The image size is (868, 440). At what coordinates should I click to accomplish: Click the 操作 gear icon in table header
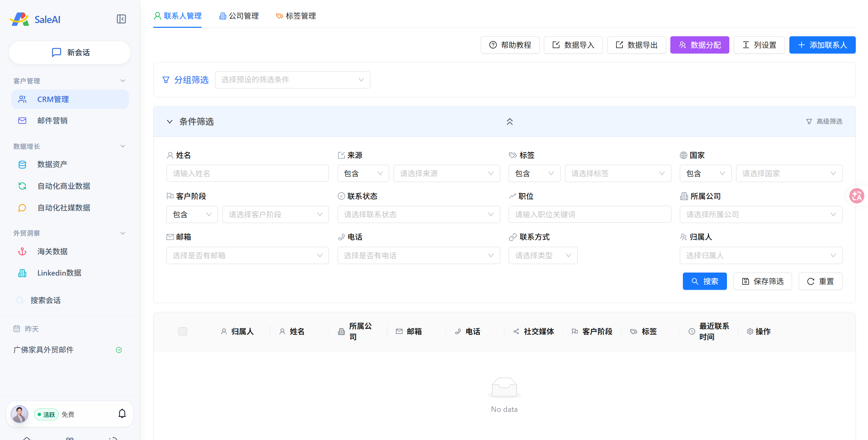750,332
